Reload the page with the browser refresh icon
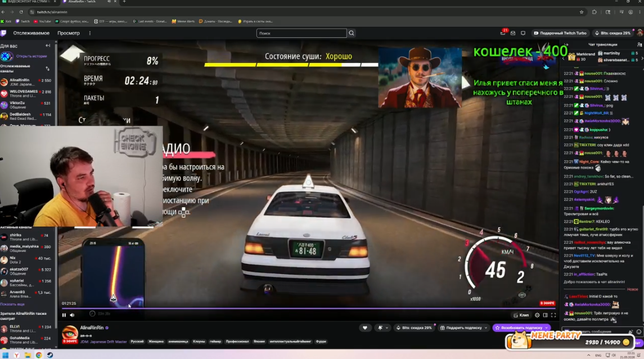The image size is (644, 359). pyautogui.click(x=21, y=12)
